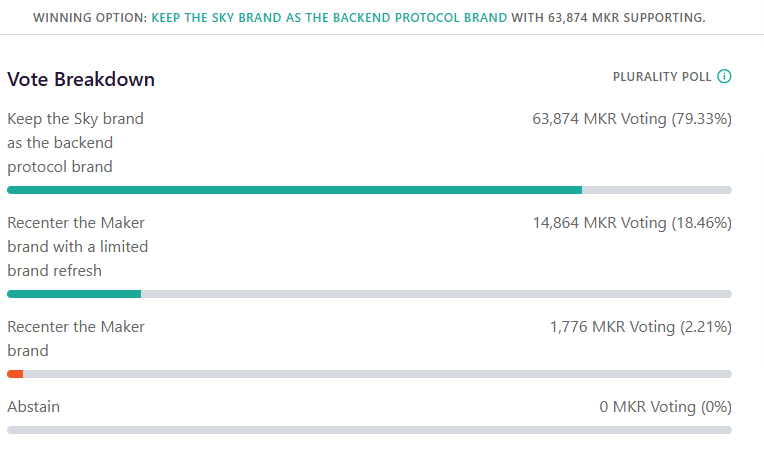Select the Abstain option label
The height and width of the screenshot is (454, 764).
coord(33,407)
